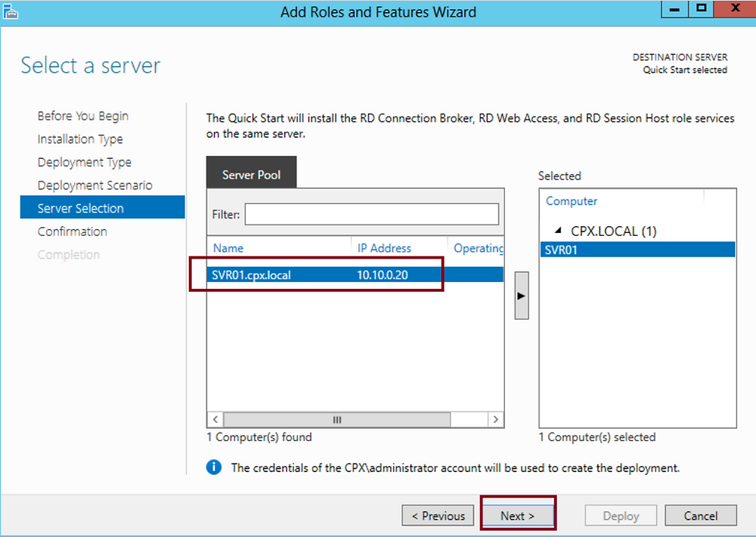Go to Before You Begin step

[x=83, y=116]
